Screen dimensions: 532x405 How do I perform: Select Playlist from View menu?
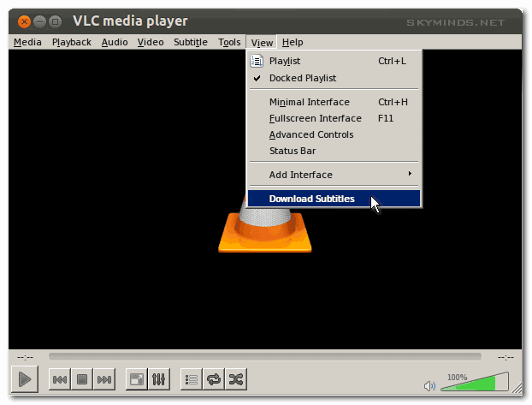[x=334, y=61]
